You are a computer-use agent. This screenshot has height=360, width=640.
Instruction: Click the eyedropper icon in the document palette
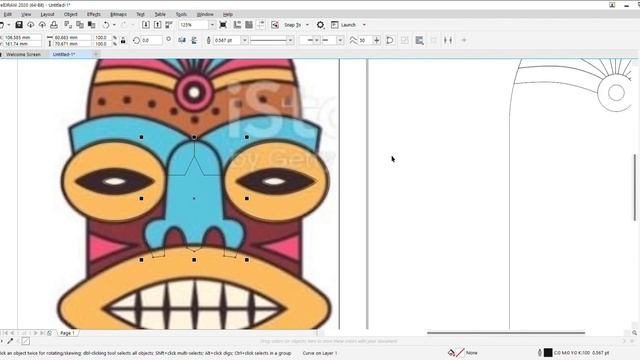(x=11, y=341)
